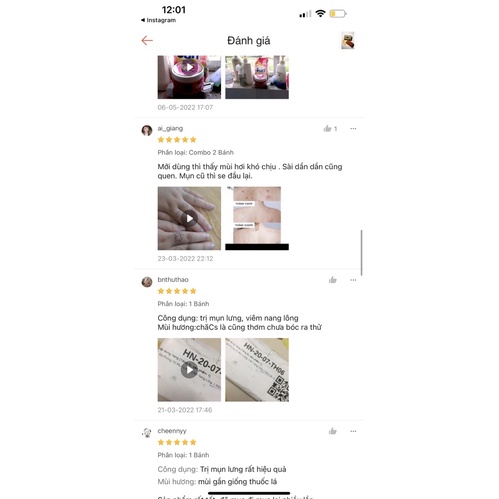
Task: Click the review list scrollbar
Action: click(x=362, y=253)
